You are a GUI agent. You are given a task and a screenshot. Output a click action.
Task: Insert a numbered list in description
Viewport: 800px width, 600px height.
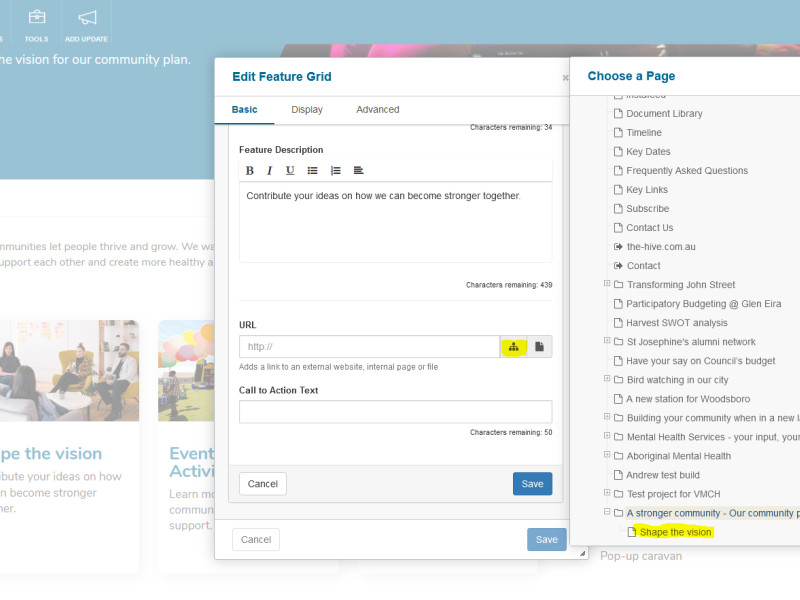[336, 171]
